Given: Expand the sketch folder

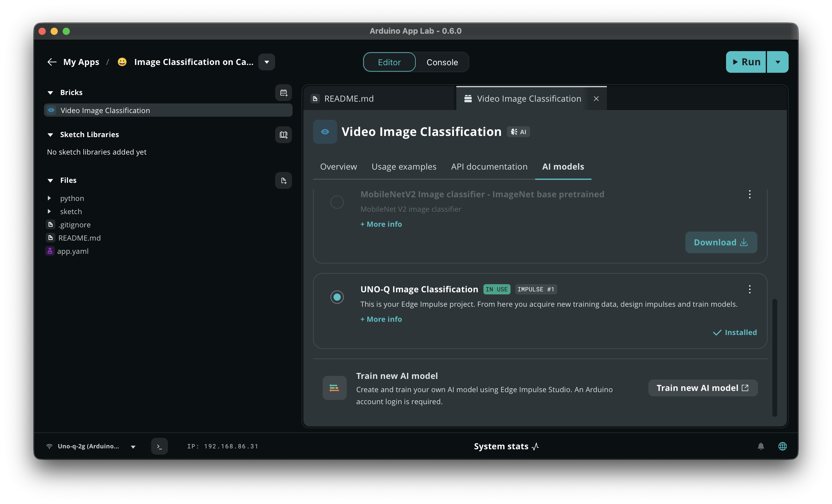Looking at the screenshot, I should [49, 211].
